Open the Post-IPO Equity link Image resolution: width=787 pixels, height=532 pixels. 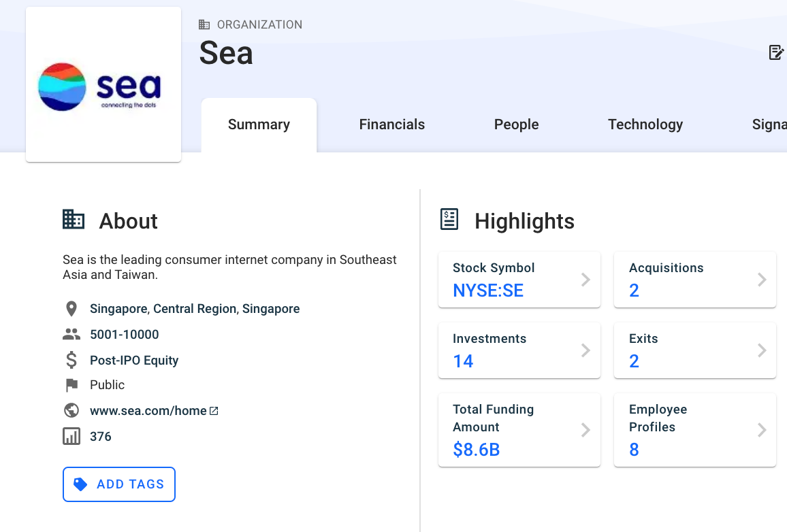134,361
